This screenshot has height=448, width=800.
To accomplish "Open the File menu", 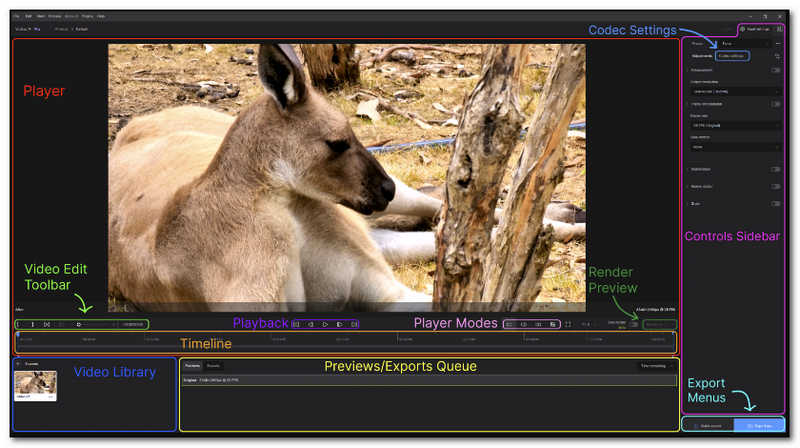I will (16, 17).
